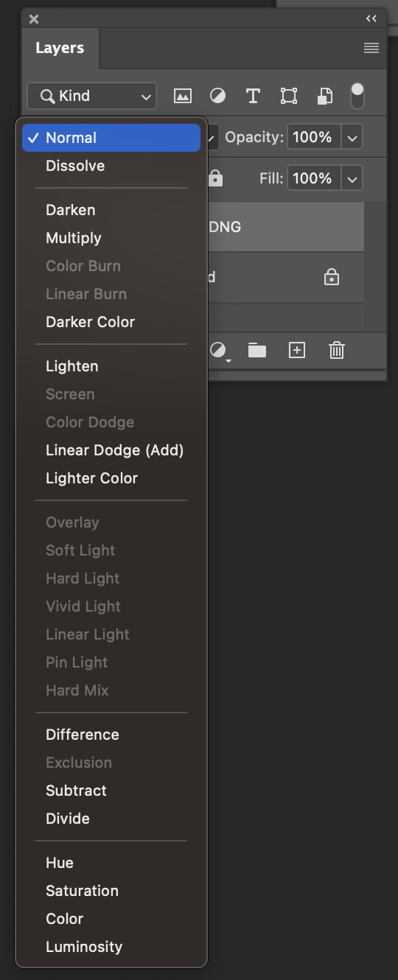Open the Layers panel menu icon
The height and width of the screenshot is (980, 398).
click(x=371, y=48)
